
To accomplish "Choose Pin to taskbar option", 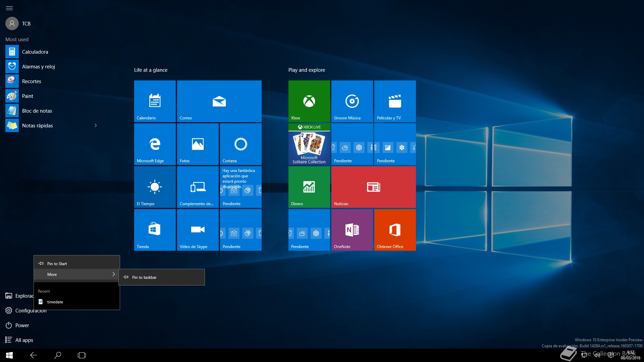I will click(162, 277).
